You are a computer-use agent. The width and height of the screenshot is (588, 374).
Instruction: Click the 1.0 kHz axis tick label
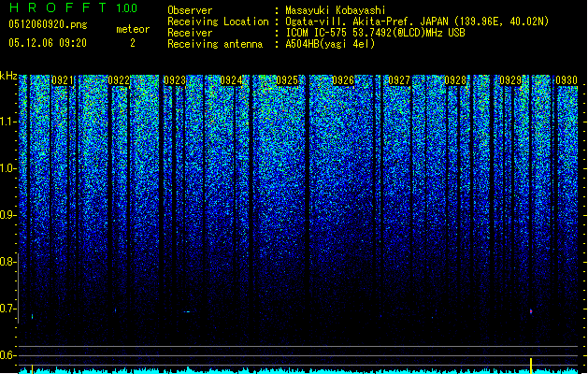(x=7, y=168)
